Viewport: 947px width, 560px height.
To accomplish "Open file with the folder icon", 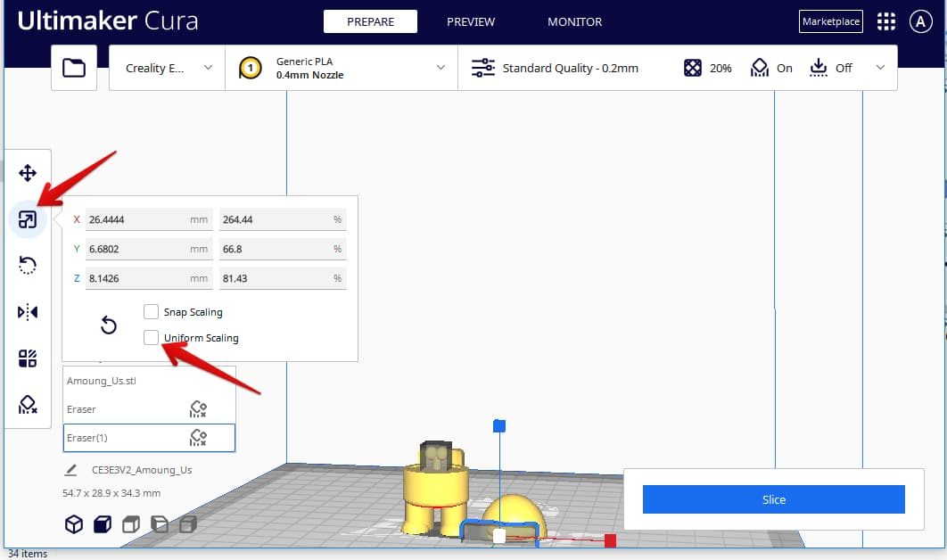I will click(74, 68).
